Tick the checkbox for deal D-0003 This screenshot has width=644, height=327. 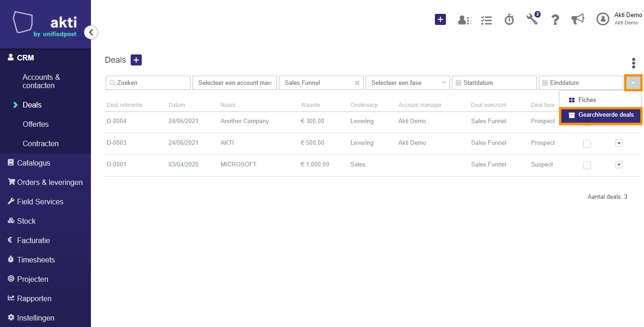coord(587,143)
